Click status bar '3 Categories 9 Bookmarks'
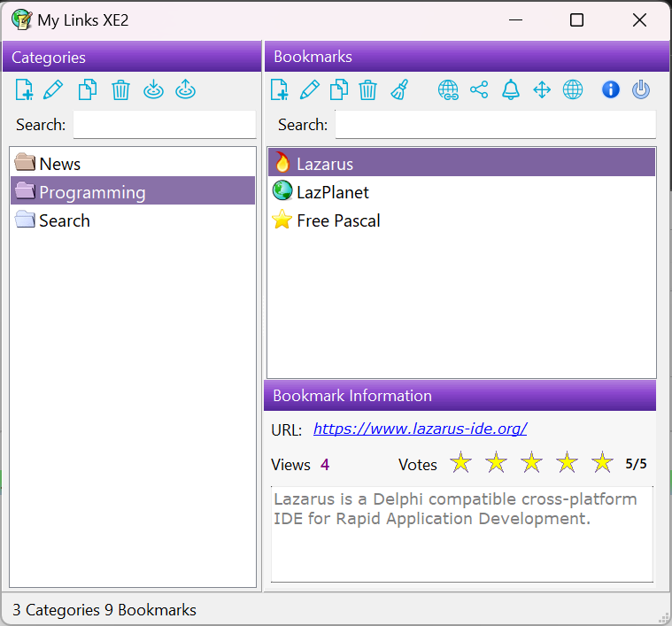This screenshot has width=672, height=626. click(x=104, y=610)
